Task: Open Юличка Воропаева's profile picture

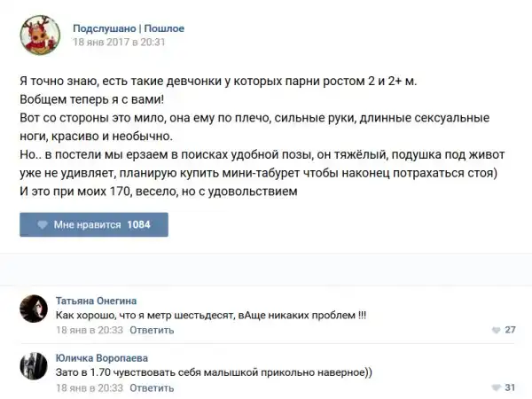Action: click(34, 366)
